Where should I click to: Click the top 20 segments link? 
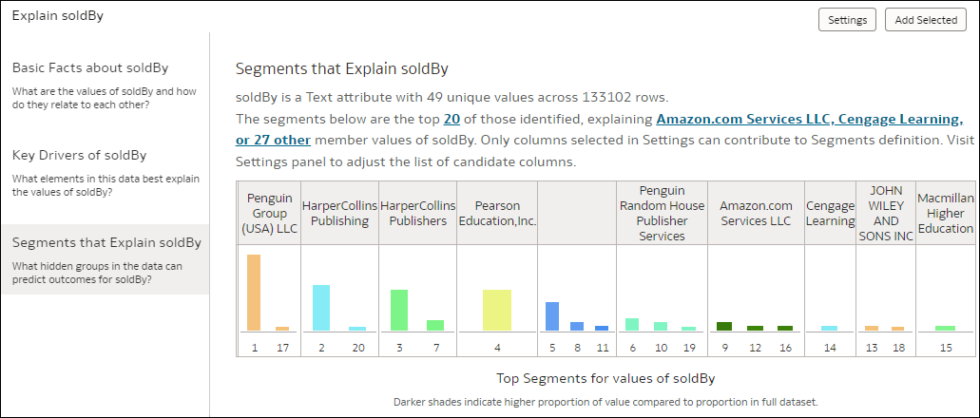pyautogui.click(x=452, y=120)
